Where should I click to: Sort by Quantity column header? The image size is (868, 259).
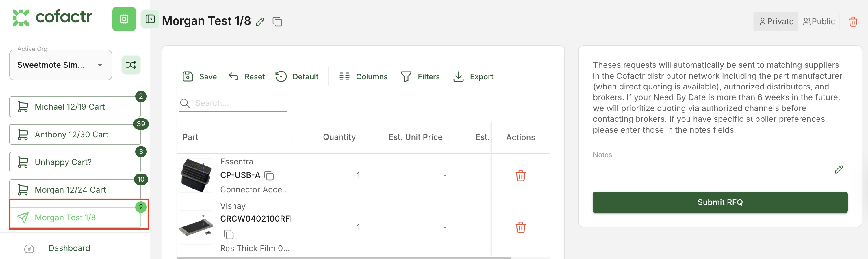(339, 137)
